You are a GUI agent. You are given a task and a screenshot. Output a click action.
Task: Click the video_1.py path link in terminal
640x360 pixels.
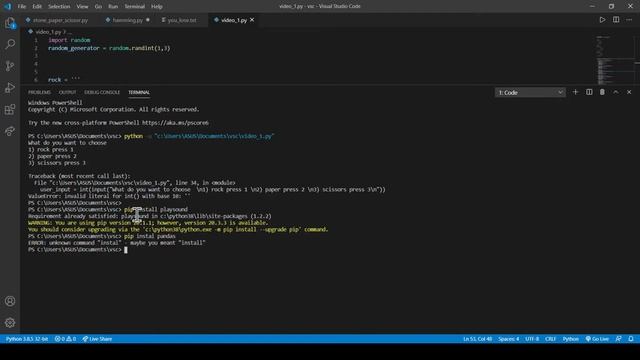point(214,136)
